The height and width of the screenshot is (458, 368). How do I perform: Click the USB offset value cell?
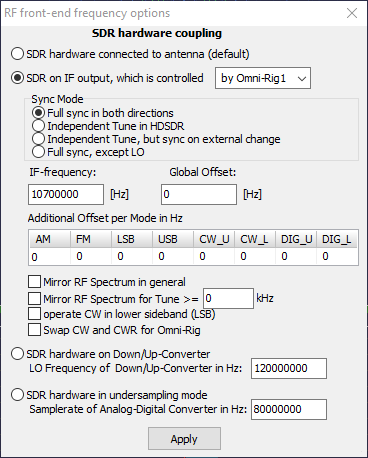click(x=173, y=257)
